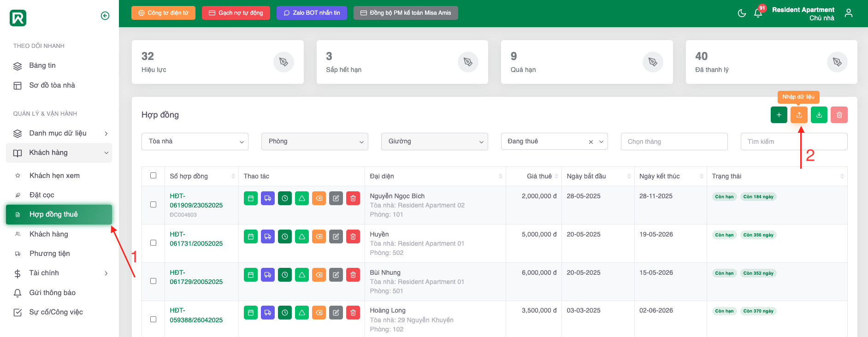This screenshot has width=868, height=337.
Task: Open Khách hẹn xem submenu item
Action: 59,176
